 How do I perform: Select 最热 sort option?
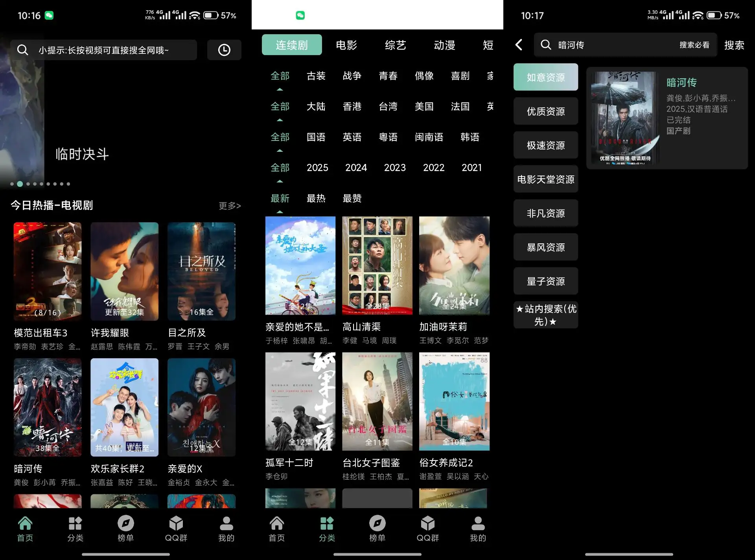[316, 199]
